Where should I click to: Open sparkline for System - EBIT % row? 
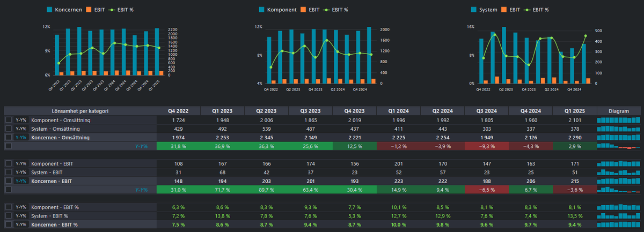coord(618,216)
